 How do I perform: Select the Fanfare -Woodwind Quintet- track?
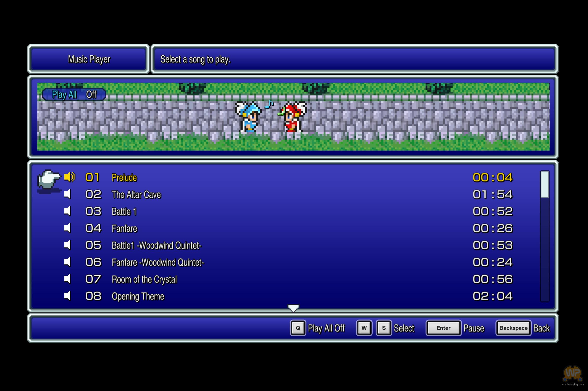[158, 262]
